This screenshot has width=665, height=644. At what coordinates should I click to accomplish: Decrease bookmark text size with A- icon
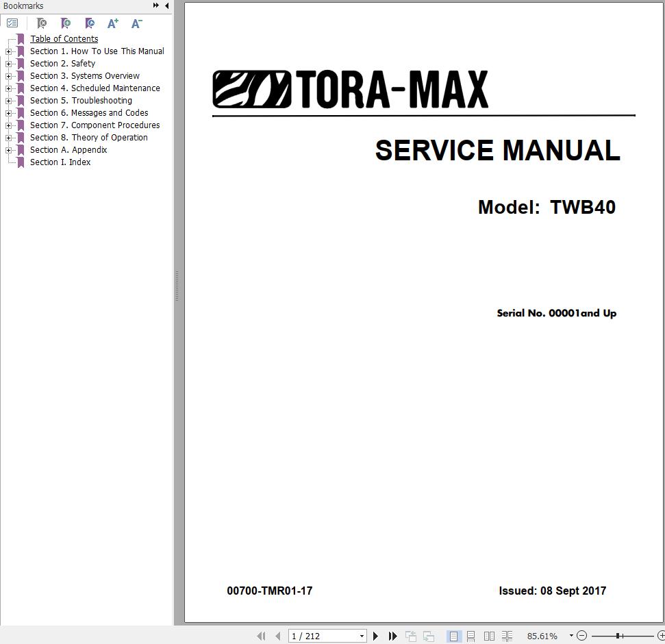pyautogui.click(x=136, y=23)
